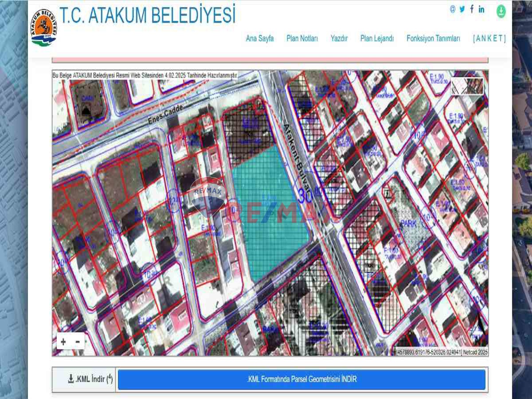Click the green download circle icon
The image size is (532, 399).
[501, 11]
